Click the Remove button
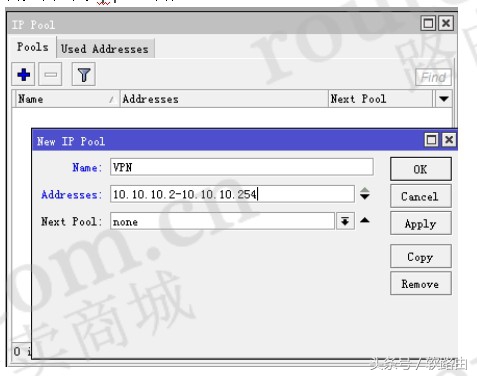 click(421, 284)
